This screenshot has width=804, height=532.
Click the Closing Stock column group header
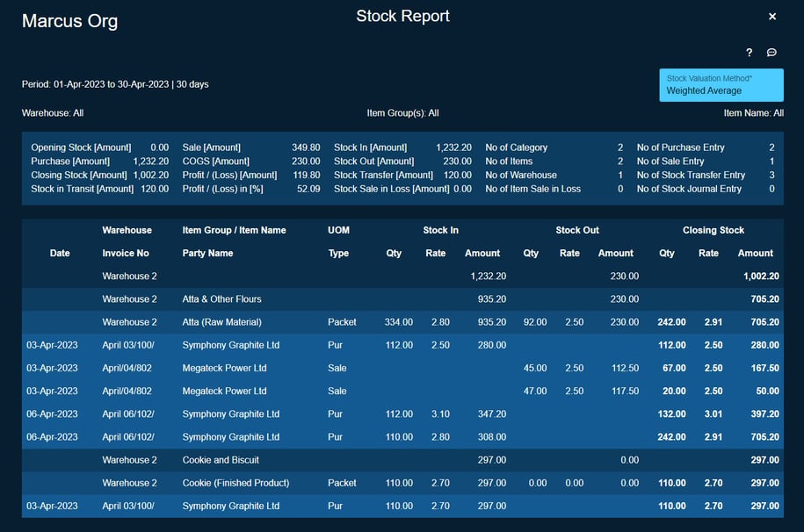click(x=713, y=230)
